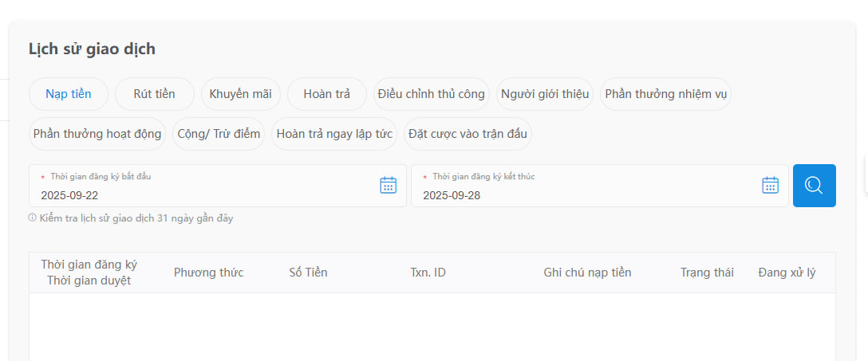The width and height of the screenshot is (868, 361).
Task: Click the Số Tiền column header
Action: point(308,273)
